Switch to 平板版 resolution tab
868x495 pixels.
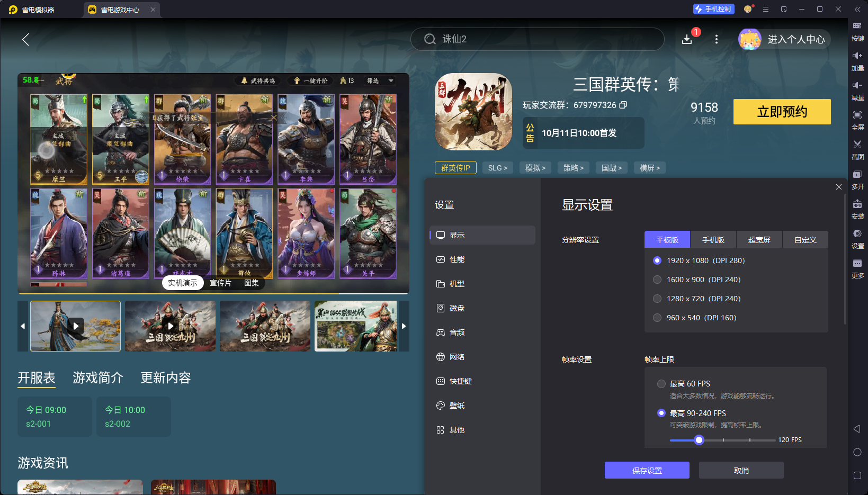(x=667, y=240)
